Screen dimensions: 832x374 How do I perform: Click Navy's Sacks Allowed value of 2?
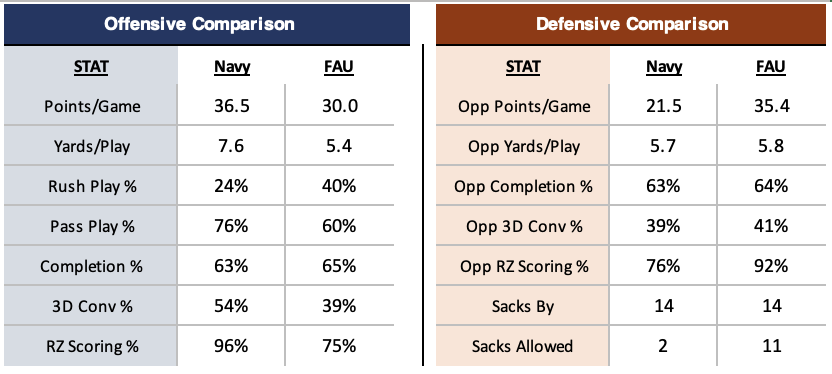point(664,346)
